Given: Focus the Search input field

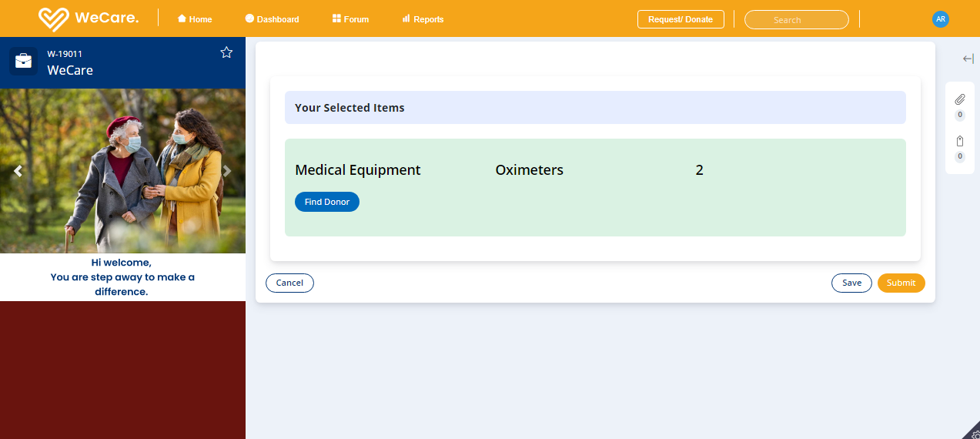Looking at the screenshot, I should (796, 20).
